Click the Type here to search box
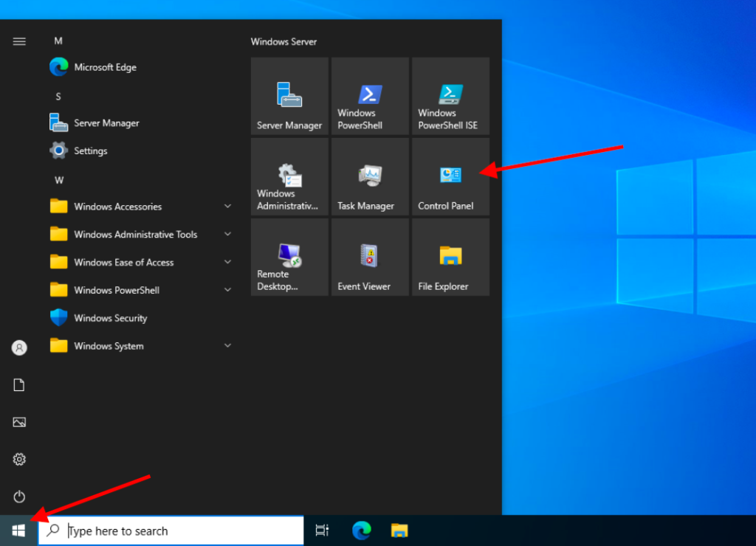Screen dimensions: 756x546 coord(171,531)
